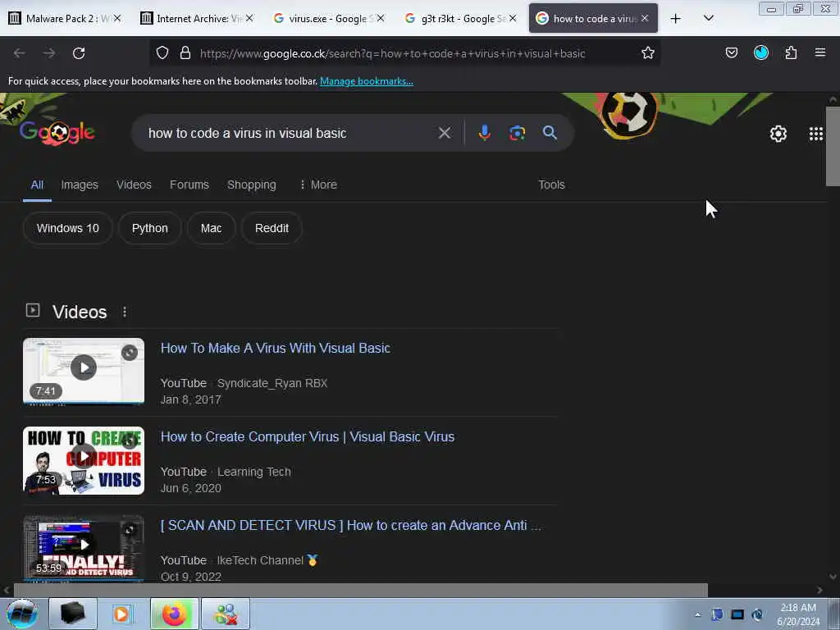Viewport: 840px width, 630px height.
Task: Open How to Create Computer Virus video link
Action: click(308, 436)
